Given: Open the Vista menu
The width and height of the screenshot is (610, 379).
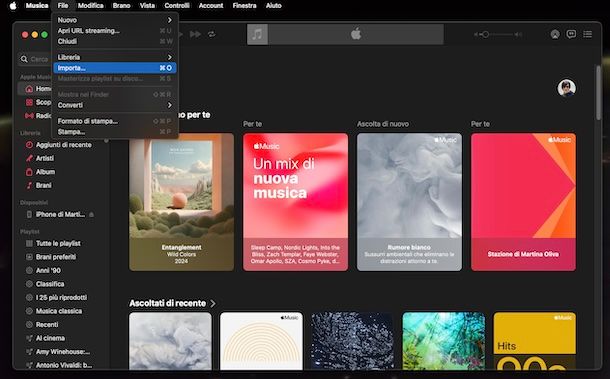Looking at the screenshot, I should (x=147, y=6).
